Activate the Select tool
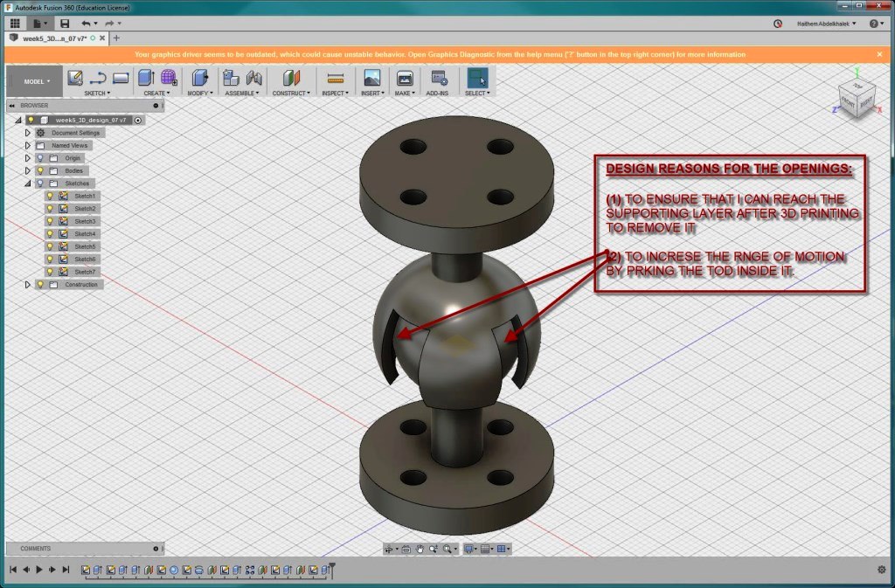The image size is (895, 588). [477, 78]
